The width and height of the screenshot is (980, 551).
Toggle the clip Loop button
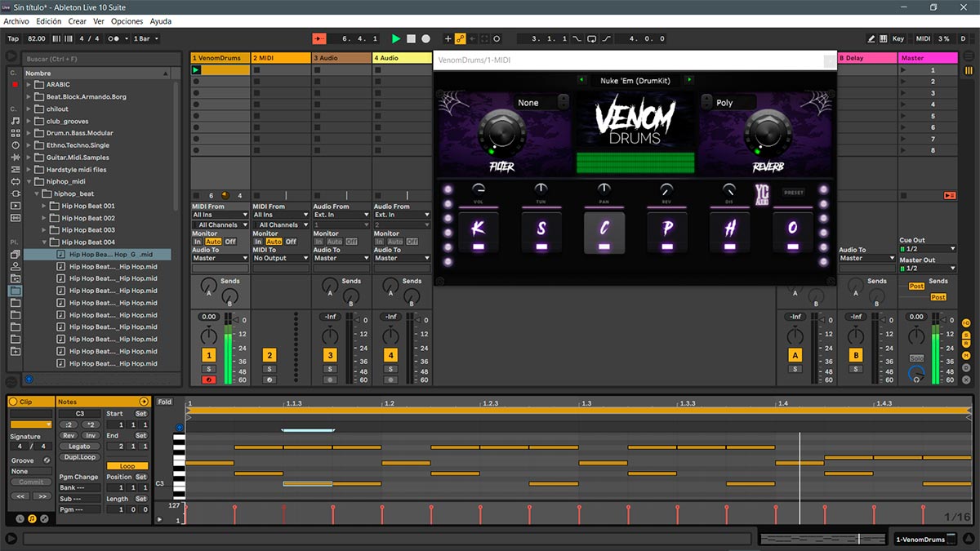coord(127,466)
